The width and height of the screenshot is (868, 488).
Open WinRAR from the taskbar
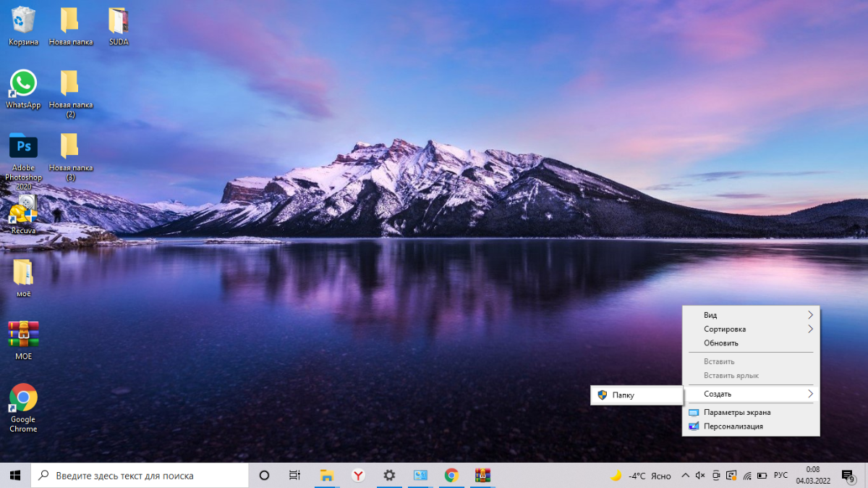482,476
